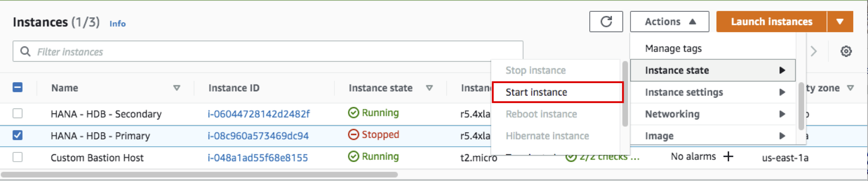The height and width of the screenshot is (181, 868).
Task: Sort by the Name column arrow
Action: point(177,88)
